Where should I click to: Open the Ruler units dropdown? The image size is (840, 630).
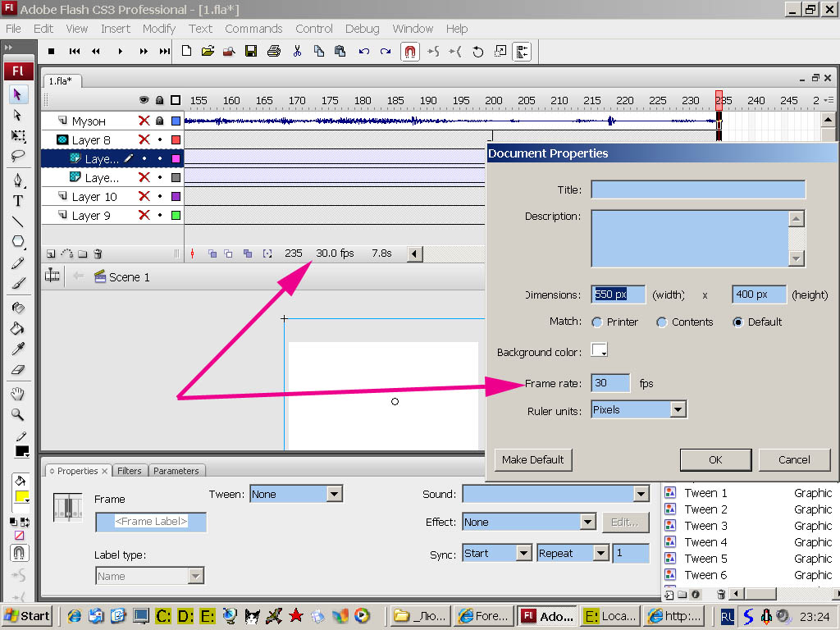click(x=677, y=409)
